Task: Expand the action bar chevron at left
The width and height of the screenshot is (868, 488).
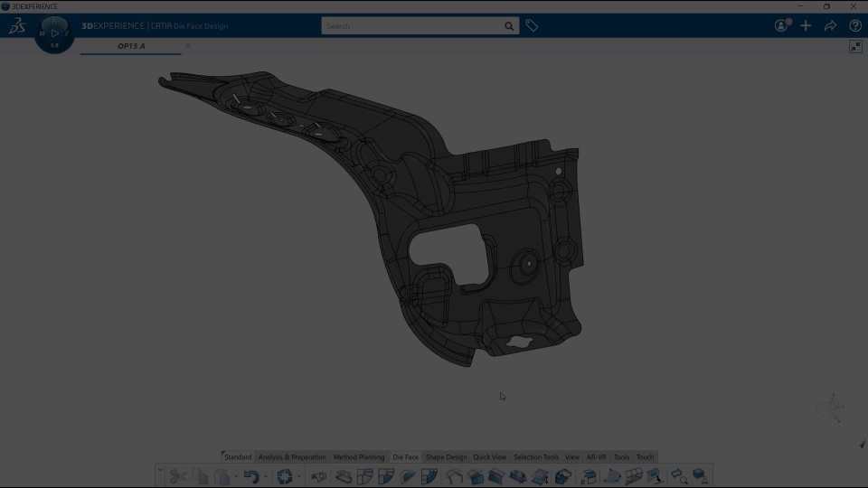Action: (160, 470)
